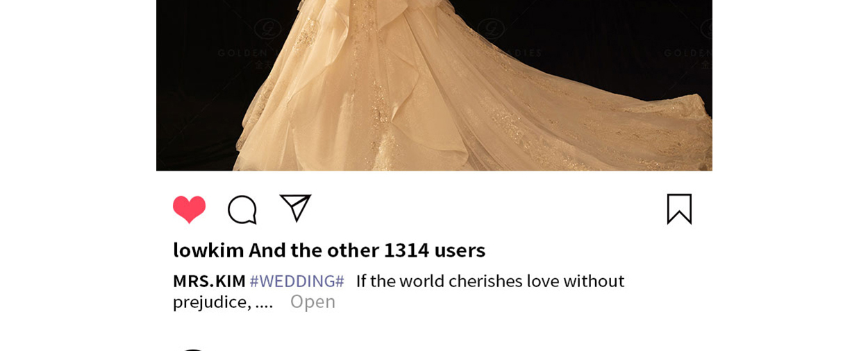Viewport: 868px width, 351px height.
Task: Click the purple WEDDING tag in the caption
Action: [x=297, y=281]
